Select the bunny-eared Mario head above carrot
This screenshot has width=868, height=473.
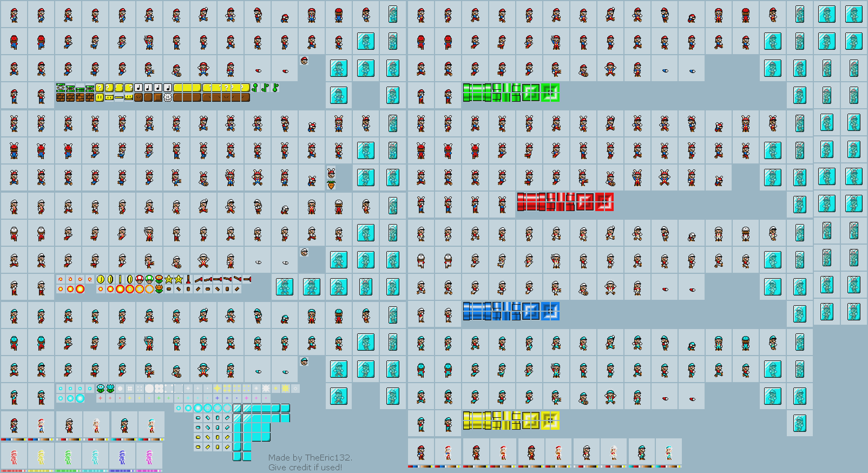point(331,173)
